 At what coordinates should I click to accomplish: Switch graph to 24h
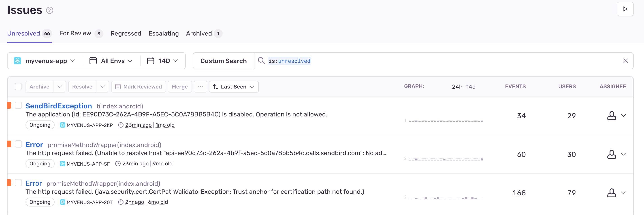click(x=457, y=87)
